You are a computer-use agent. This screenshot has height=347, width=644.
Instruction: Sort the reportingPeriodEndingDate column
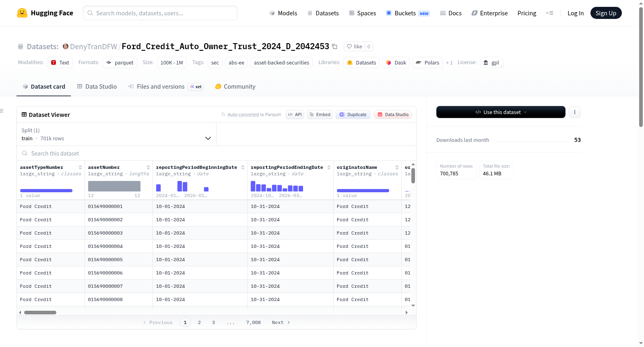point(329,167)
